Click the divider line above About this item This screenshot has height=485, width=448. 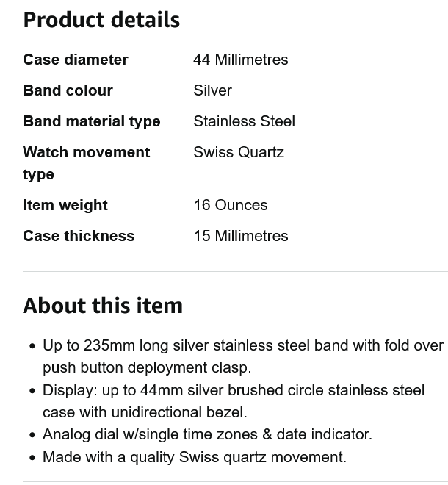coord(235,272)
